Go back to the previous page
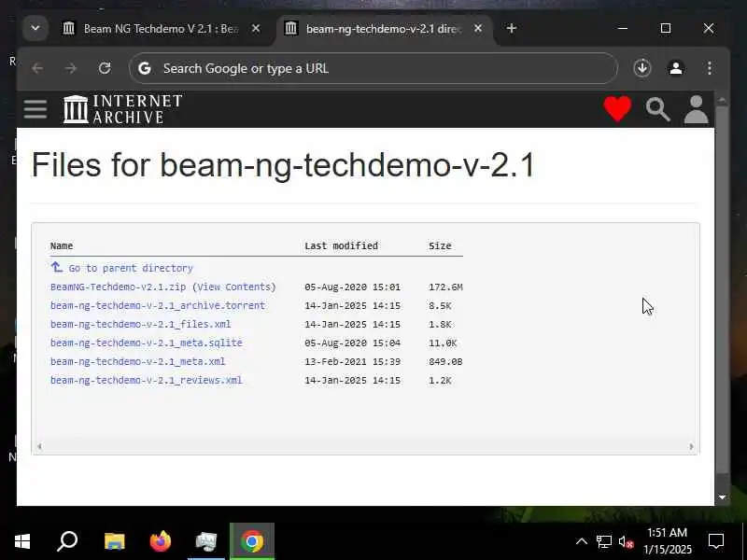Screen dimensions: 747x560 37,68
